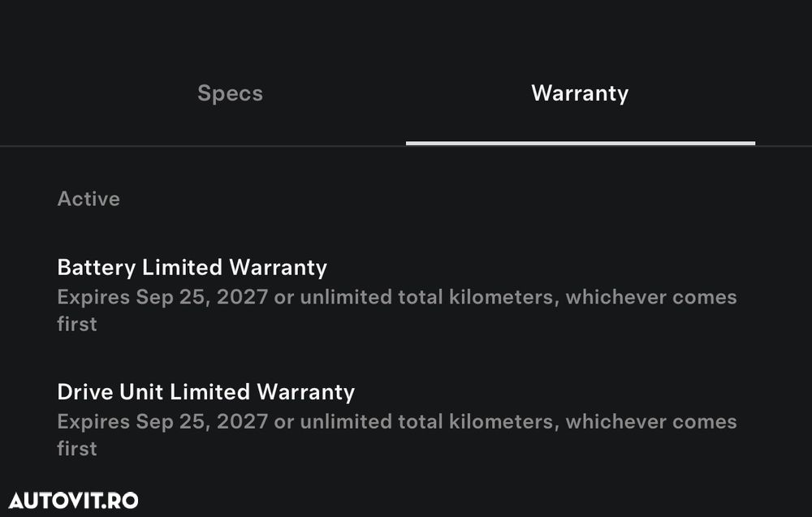Viewport: 812px width, 517px height.
Task: Click "Drive Unit" in the second warranty title
Action: [105, 393]
